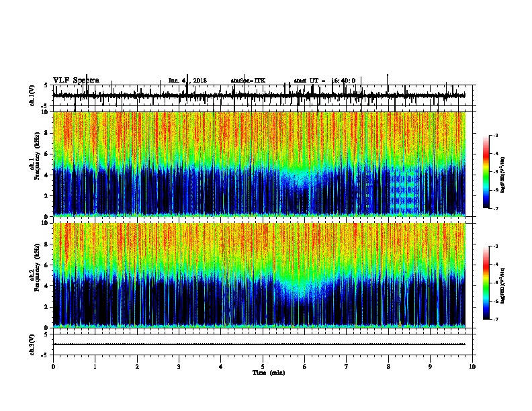The height and width of the screenshot is (411, 532).
Task: Click the flat ch.3 voltage trace
Action: [259, 345]
